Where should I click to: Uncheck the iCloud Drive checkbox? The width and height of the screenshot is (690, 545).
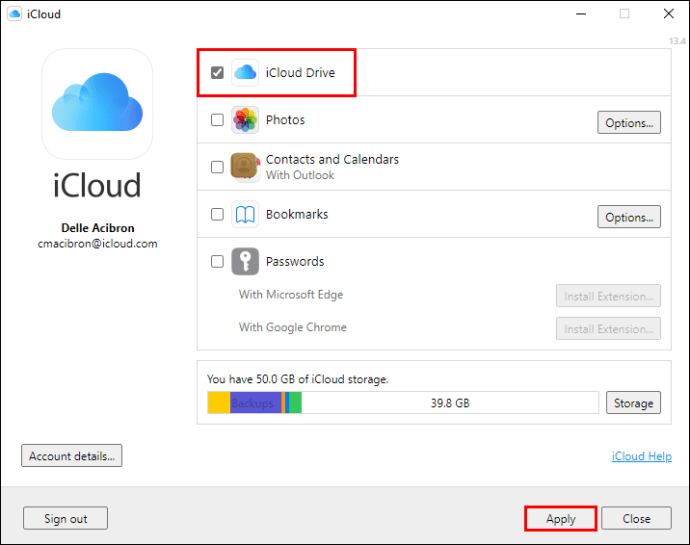pyautogui.click(x=217, y=73)
